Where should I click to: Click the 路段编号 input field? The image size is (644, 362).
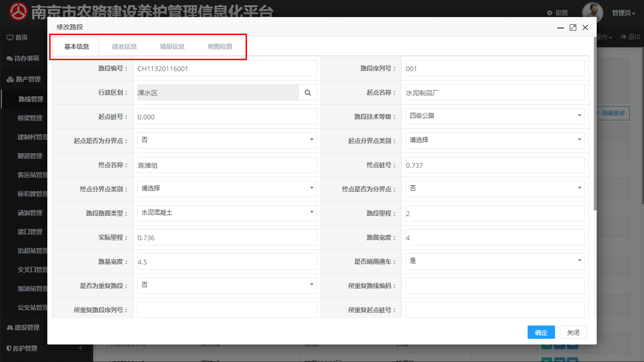227,68
